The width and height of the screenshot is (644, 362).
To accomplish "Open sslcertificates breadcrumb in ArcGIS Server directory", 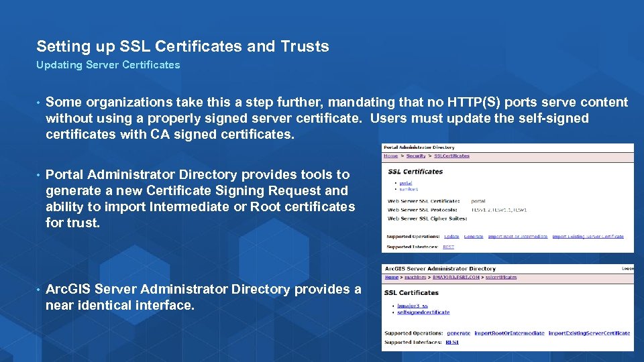I will click(501, 277).
